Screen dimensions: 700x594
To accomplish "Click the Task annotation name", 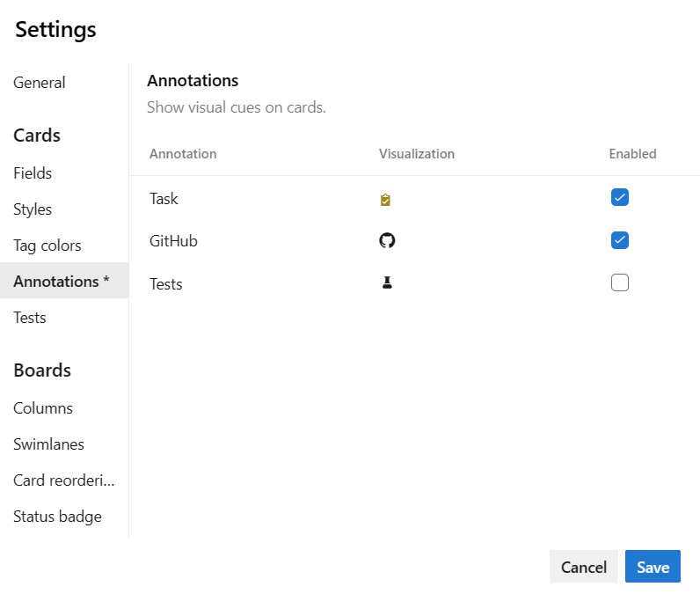I will point(164,199).
